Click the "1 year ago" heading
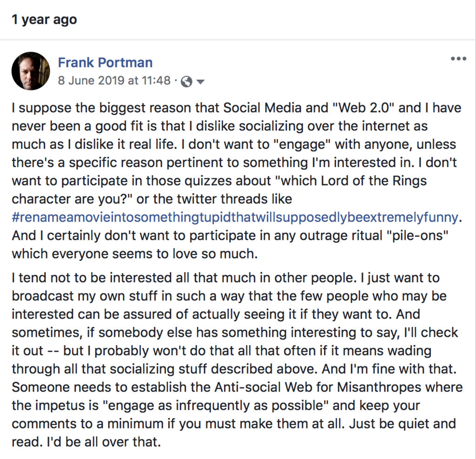 [44, 20]
